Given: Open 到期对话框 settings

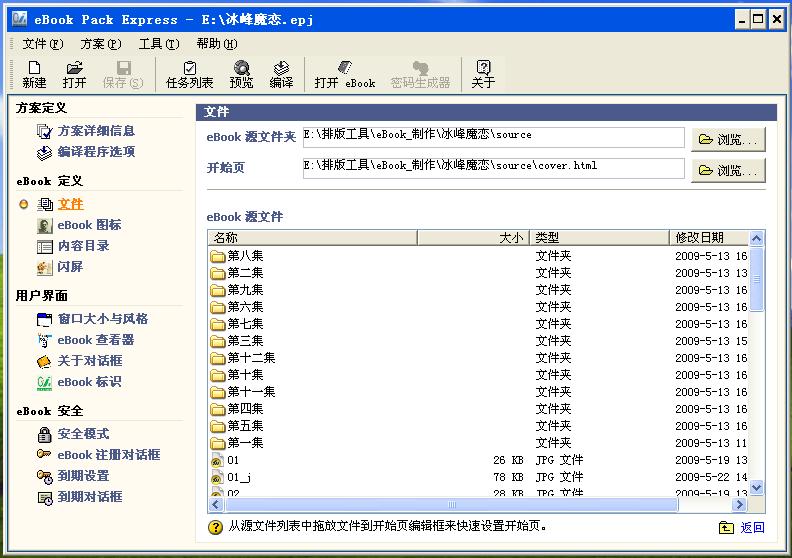Looking at the screenshot, I should (80, 497).
